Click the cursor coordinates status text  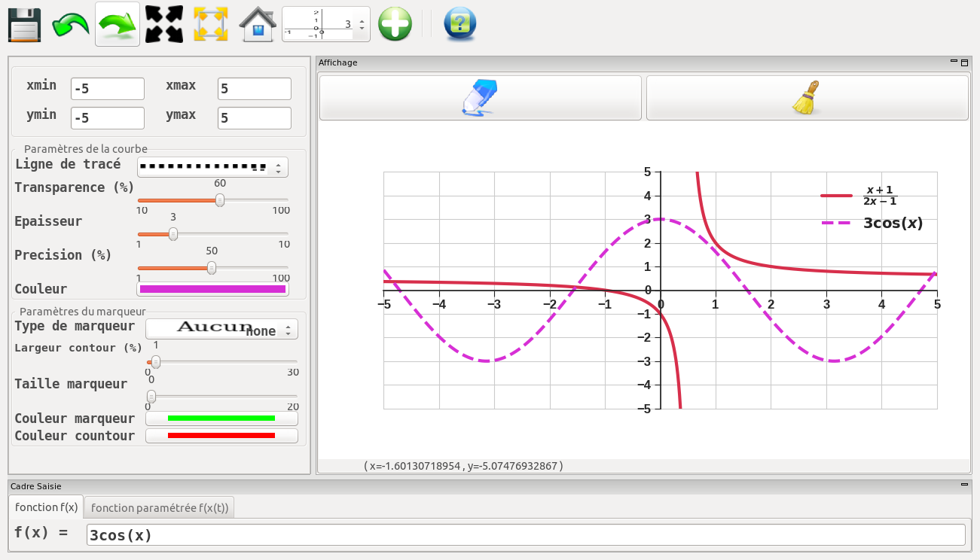tap(463, 466)
